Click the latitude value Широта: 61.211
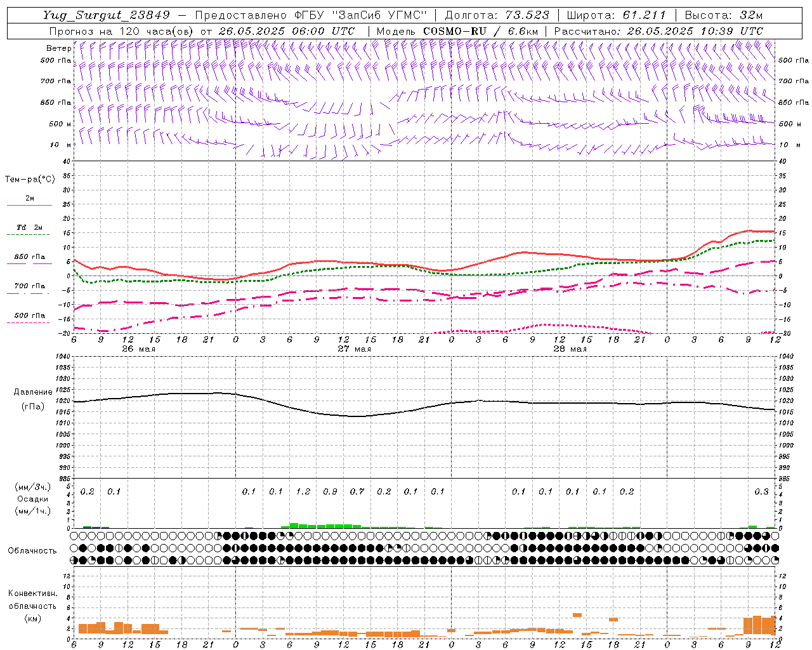812x650 pixels. click(616, 15)
